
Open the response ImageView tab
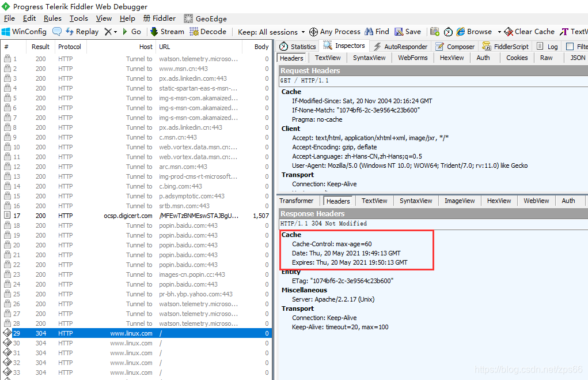pos(460,201)
